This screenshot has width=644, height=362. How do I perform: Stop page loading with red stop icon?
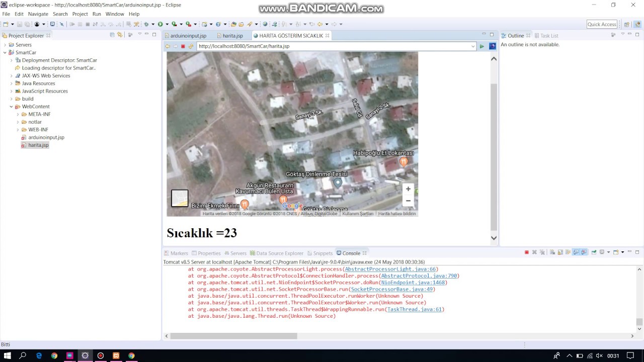(x=183, y=46)
